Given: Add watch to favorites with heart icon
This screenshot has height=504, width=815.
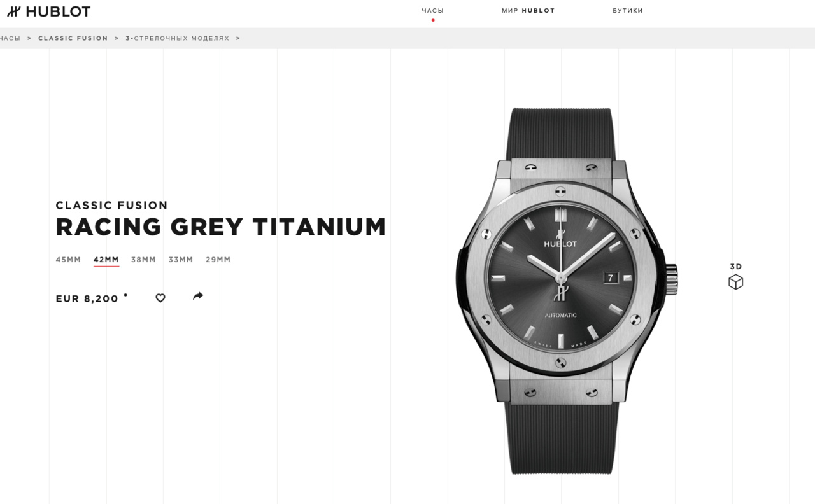Looking at the screenshot, I should (160, 298).
